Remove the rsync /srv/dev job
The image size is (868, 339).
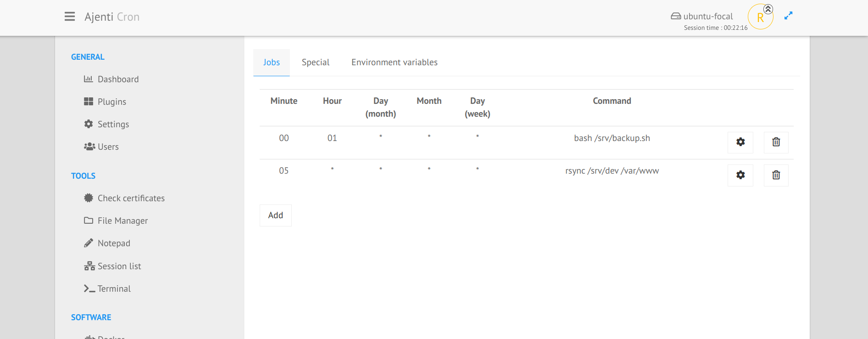pyautogui.click(x=776, y=175)
